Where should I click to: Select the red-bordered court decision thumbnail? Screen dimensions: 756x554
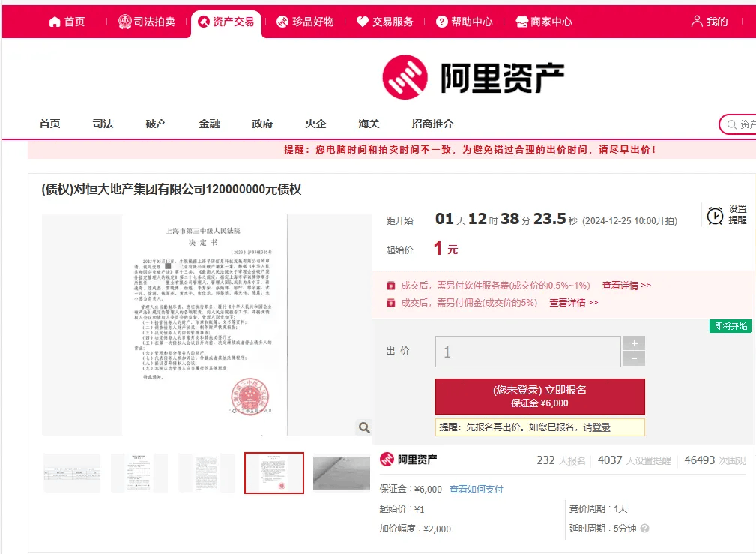[274, 473]
